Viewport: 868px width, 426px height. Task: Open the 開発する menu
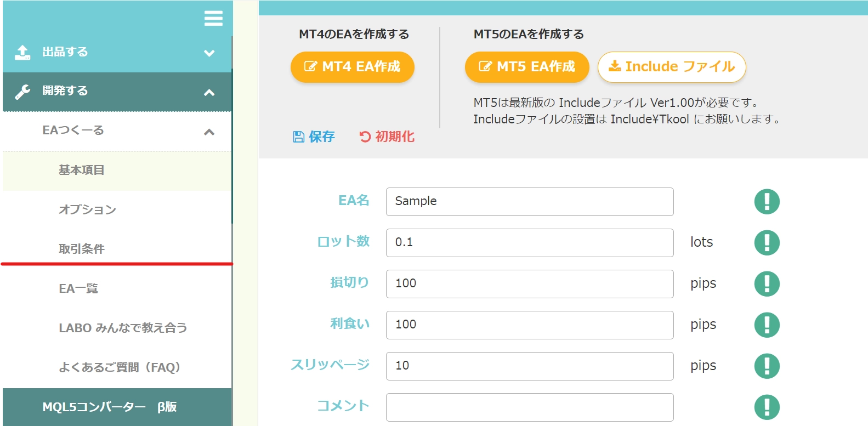(x=117, y=92)
